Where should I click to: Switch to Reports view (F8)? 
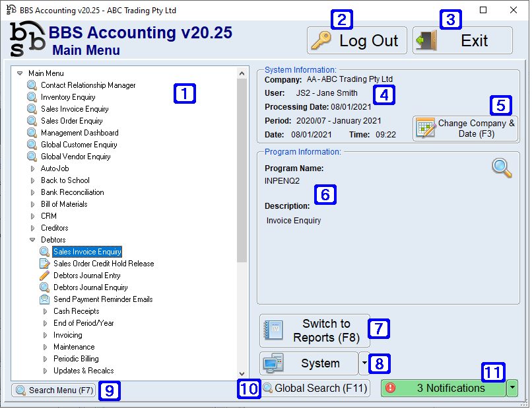pyautogui.click(x=315, y=330)
